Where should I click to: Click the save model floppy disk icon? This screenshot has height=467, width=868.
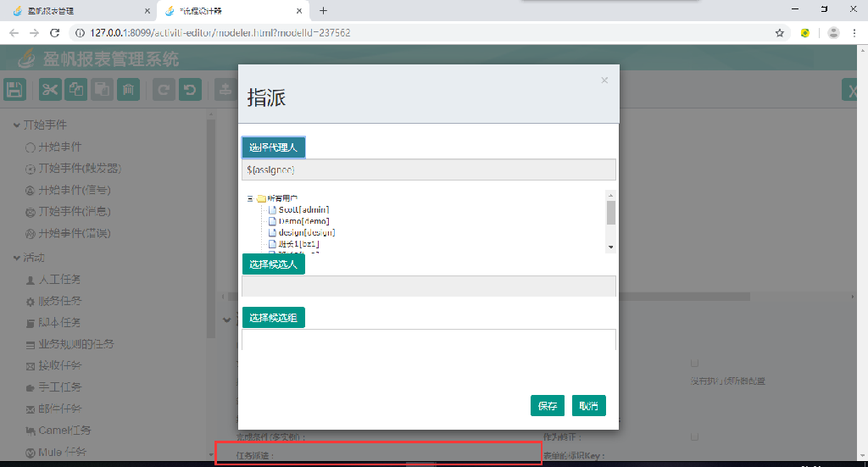[x=14, y=90]
